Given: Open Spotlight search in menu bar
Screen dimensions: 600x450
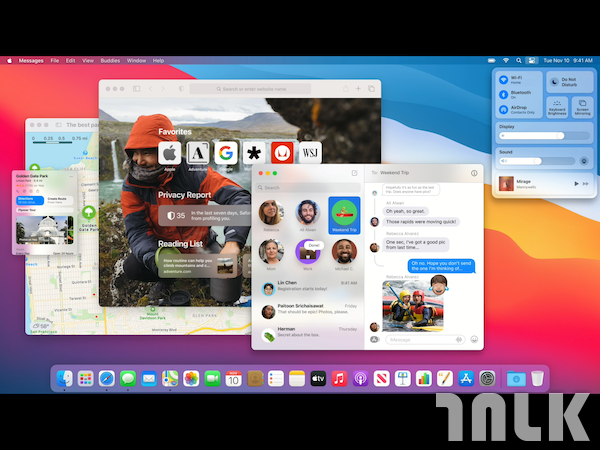Looking at the screenshot, I should tap(518, 60).
